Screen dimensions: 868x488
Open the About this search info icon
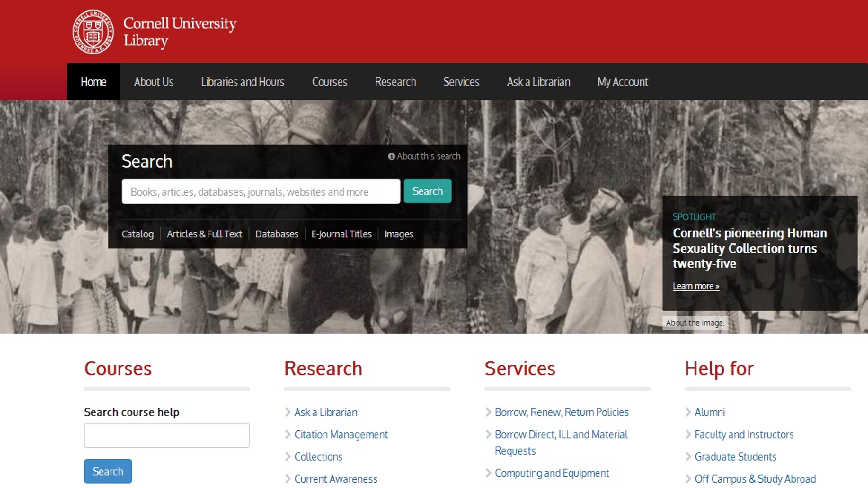coord(391,156)
